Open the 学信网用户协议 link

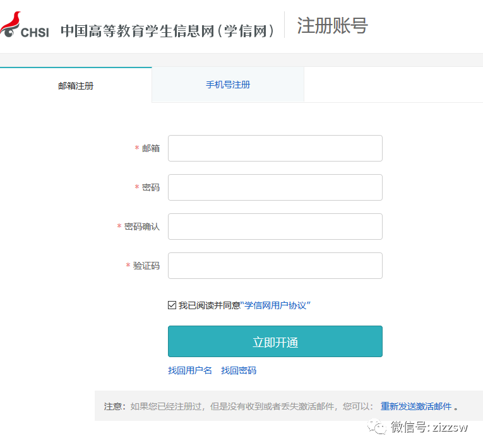(x=276, y=305)
